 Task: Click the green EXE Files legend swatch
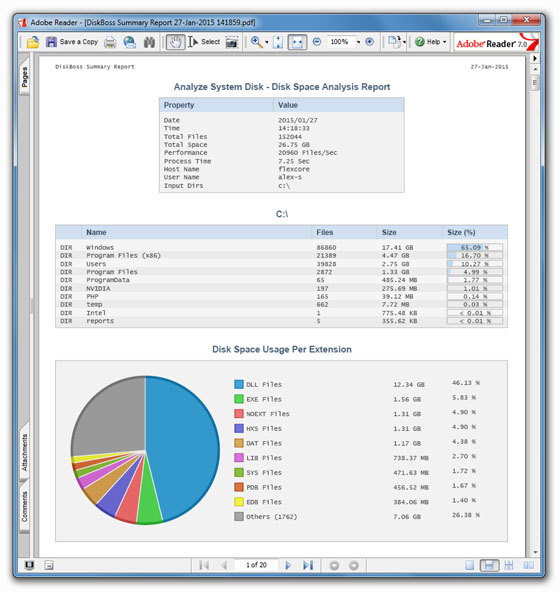point(239,399)
